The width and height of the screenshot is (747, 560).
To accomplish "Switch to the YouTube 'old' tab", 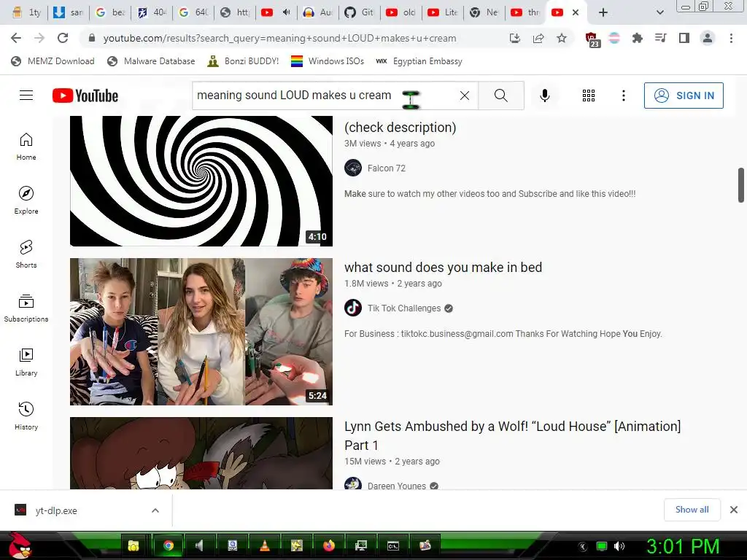I will 400,12.
